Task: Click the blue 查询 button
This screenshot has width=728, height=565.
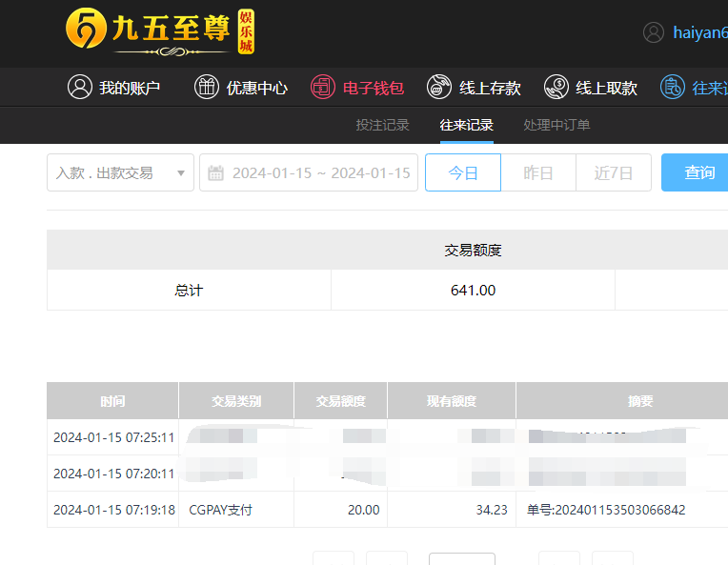Action: coord(695,172)
